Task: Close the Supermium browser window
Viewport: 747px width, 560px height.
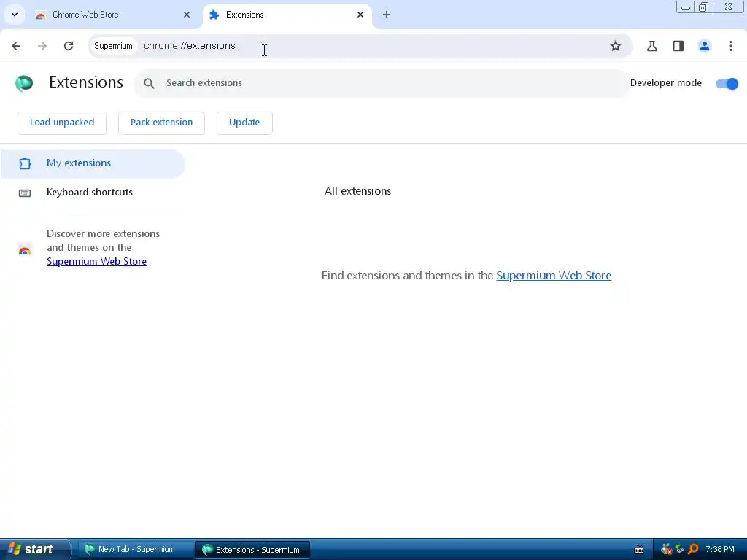Action: (729, 7)
